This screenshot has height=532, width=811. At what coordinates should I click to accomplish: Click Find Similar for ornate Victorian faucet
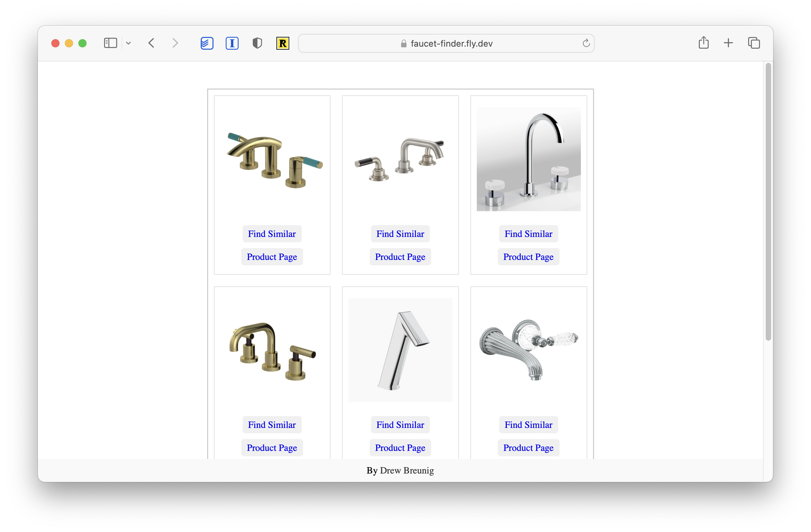pos(528,425)
